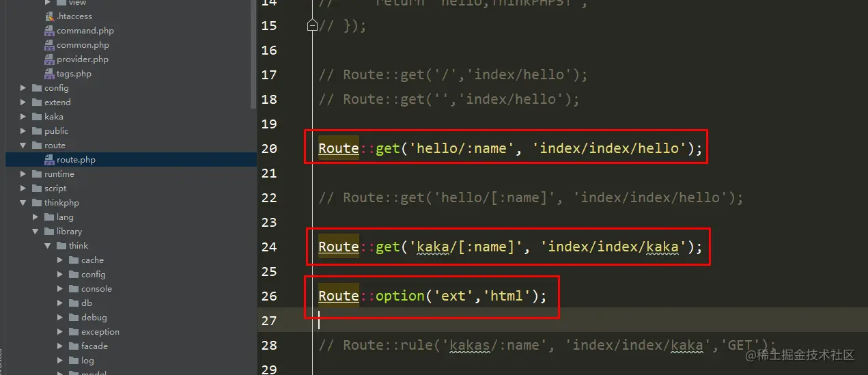Click line number 20 in the gutter
Viewport: 868px width, 375px height.
coord(269,148)
